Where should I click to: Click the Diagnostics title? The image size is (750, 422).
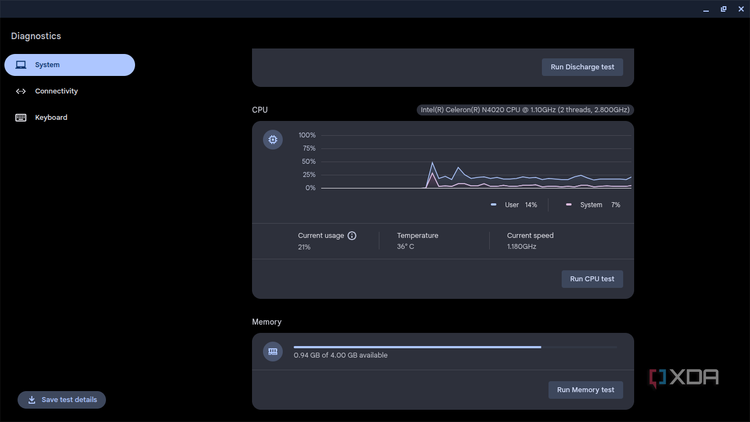click(x=36, y=36)
